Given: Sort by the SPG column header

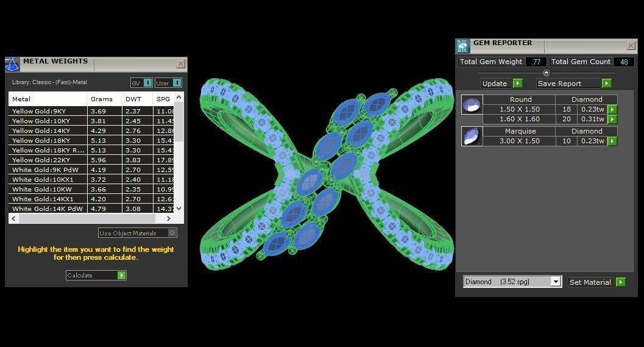Looking at the screenshot, I should [x=163, y=99].
